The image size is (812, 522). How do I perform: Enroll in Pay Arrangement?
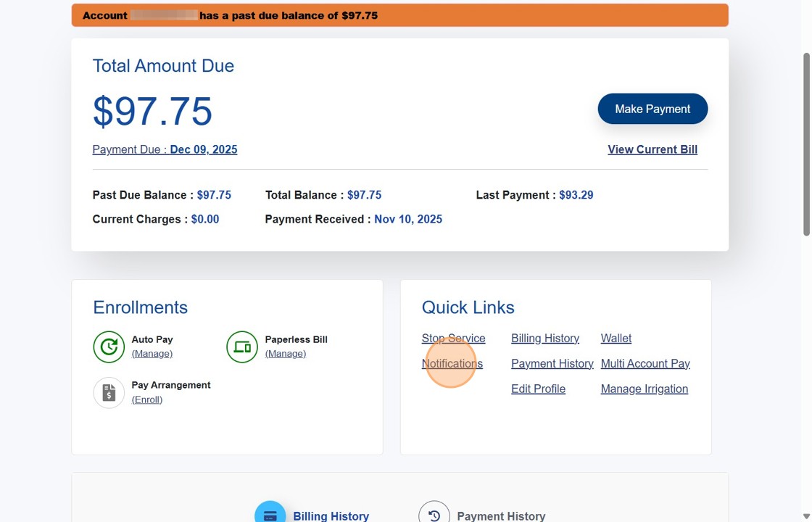click(x=146, y=399)
